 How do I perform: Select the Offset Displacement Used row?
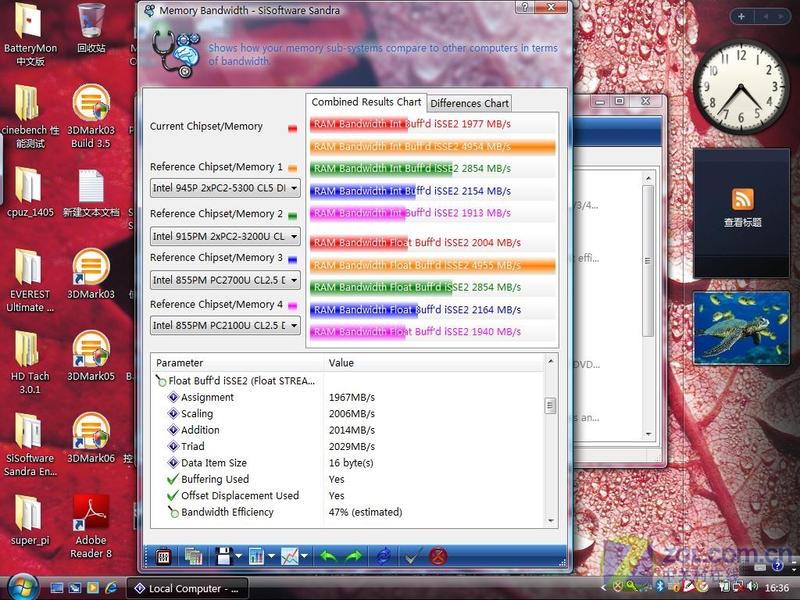347,495
